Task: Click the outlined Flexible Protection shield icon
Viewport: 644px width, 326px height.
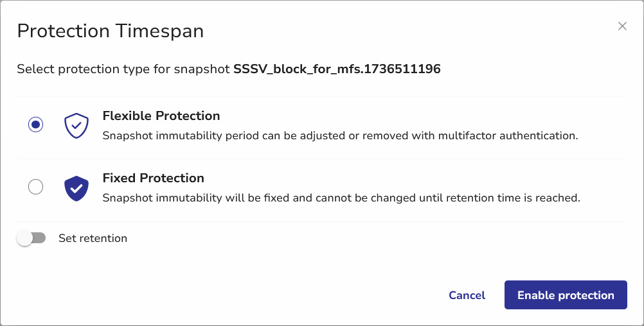Action: (76, 126)
